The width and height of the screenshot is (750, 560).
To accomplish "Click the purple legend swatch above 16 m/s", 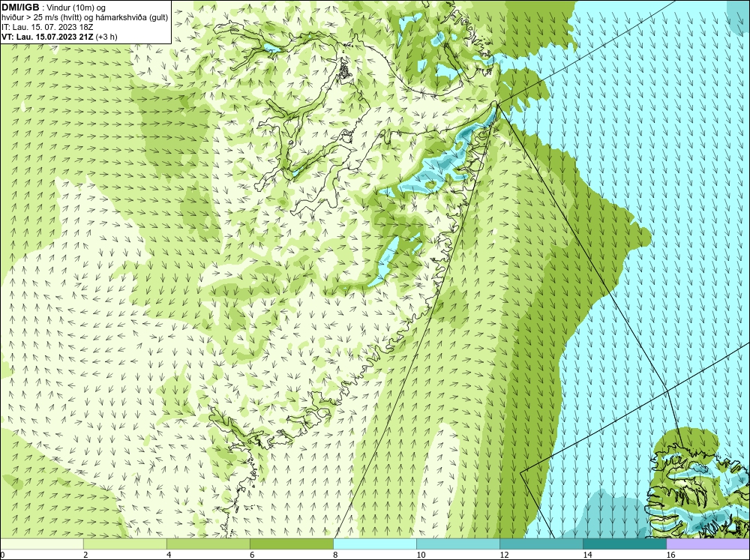I will (x=708, y=544).
